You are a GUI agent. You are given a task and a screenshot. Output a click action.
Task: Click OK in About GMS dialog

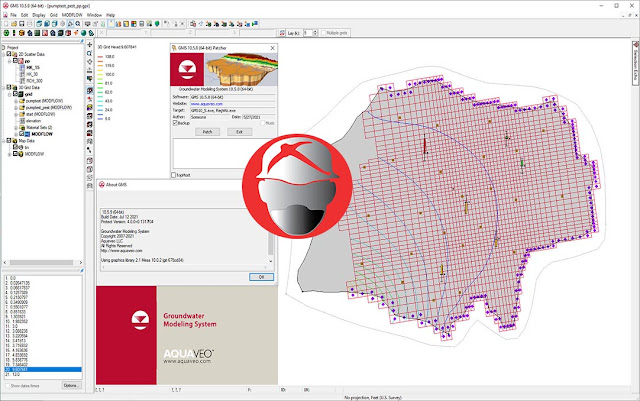(262, 277)
